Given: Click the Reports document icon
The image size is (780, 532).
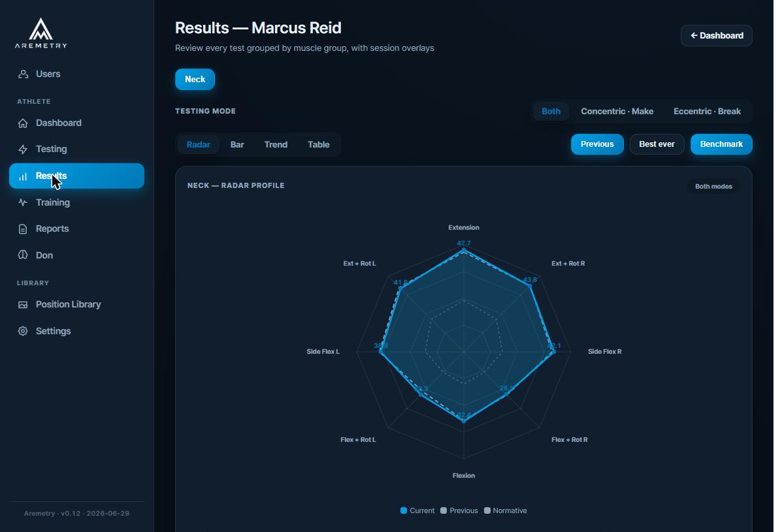Looking at the screenshot, I should [23, 229].
